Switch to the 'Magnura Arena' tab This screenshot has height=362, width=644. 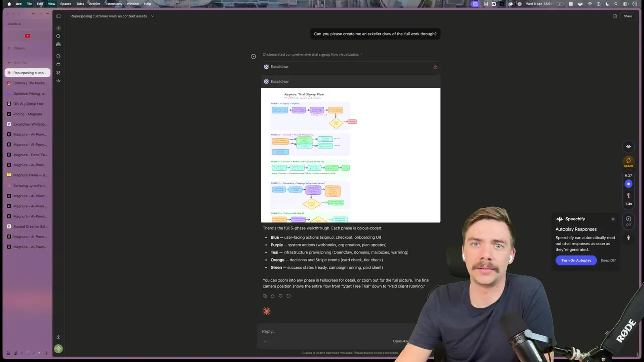(27, 175)
